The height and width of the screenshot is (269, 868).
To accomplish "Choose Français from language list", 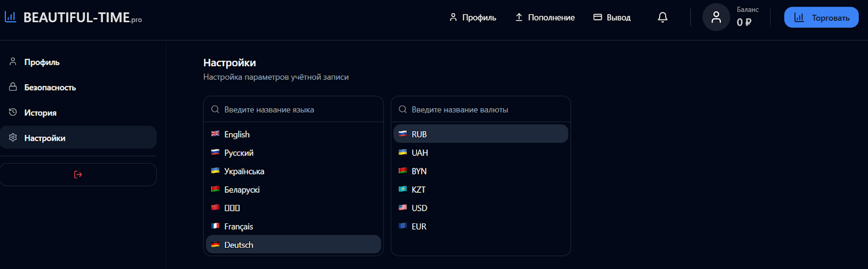I will pyautogui.click(x=293, y=227).
